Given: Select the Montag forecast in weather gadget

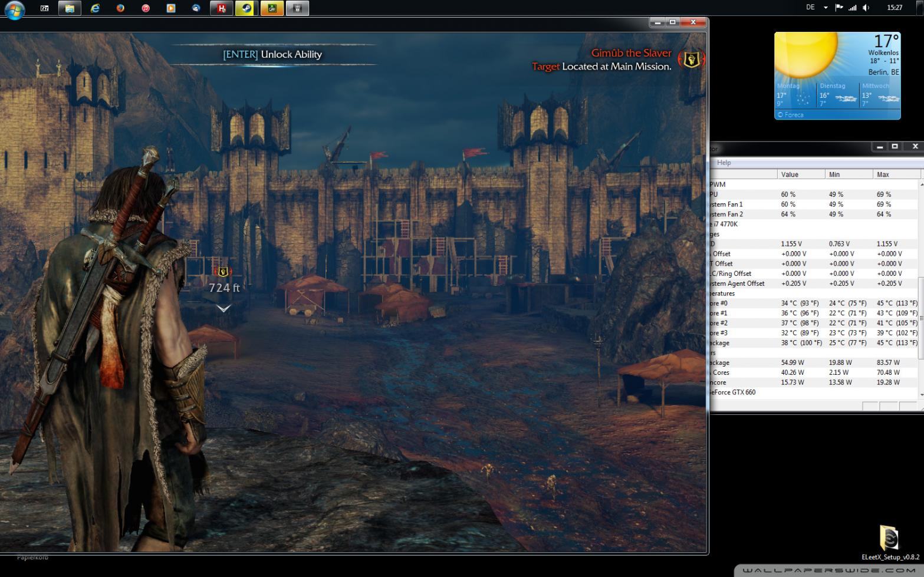Looking at the screenshot, I should click(795, 94).
